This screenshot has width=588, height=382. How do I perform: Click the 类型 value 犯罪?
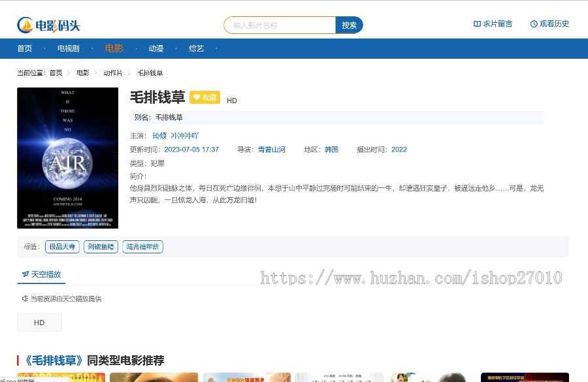click(x=157, y=163)
